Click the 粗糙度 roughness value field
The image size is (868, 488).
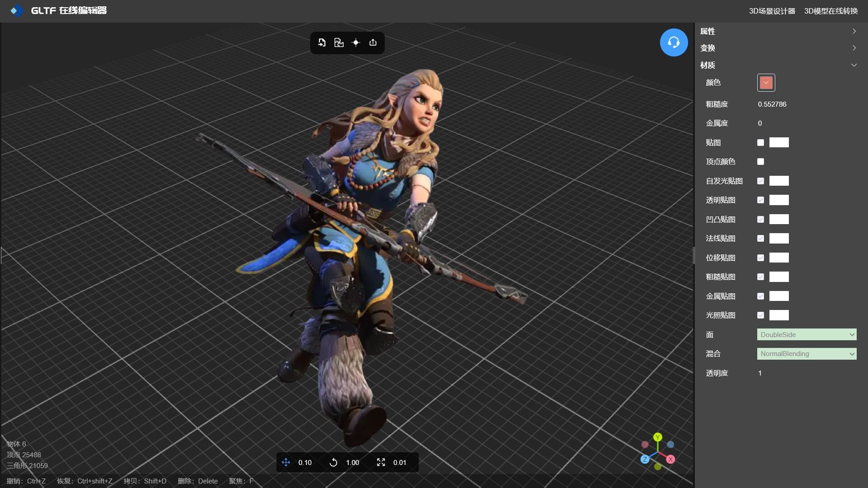[772, 104]
